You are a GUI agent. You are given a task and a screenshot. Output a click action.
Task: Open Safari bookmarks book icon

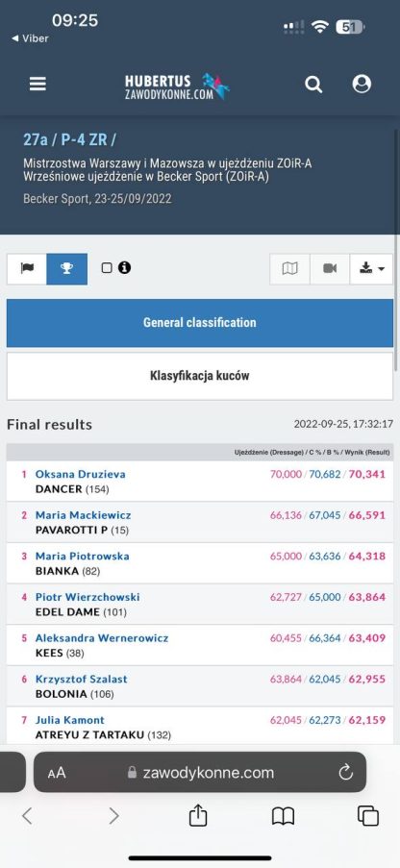point(283,816)
